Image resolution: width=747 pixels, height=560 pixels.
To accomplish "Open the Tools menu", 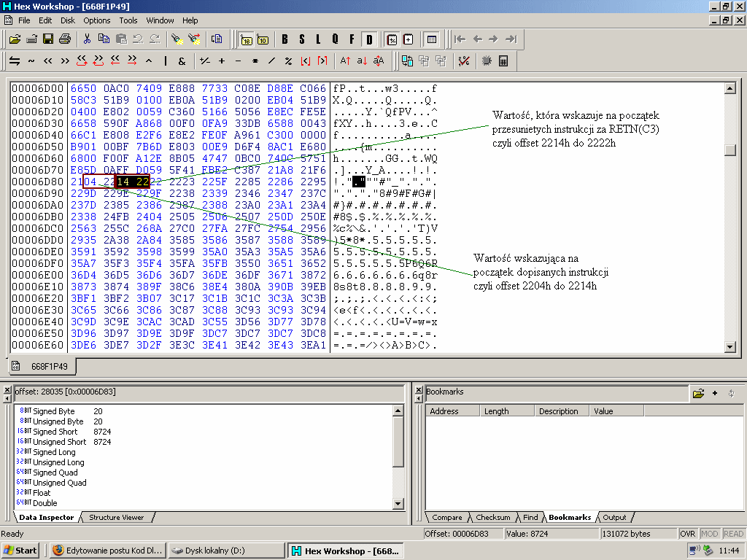I will [128, 20].
